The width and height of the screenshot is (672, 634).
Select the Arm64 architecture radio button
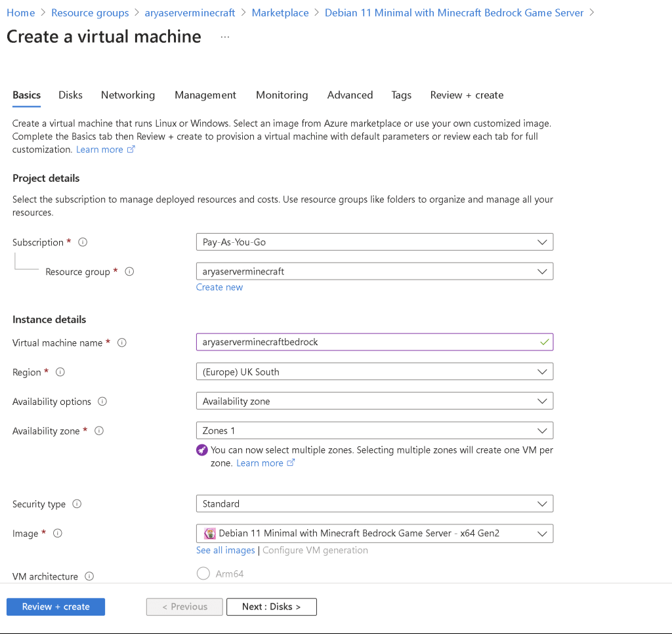(203, 574)
